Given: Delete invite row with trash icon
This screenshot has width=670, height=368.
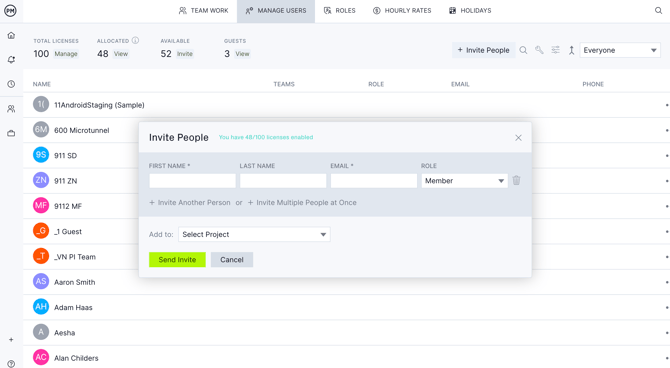Looking at the screenshot, I should (516, 180).
